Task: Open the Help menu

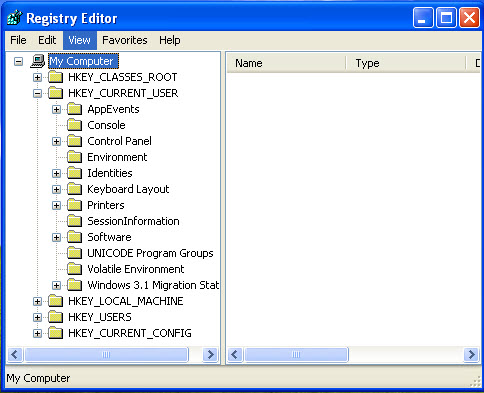Action: (x=170, y=40)
